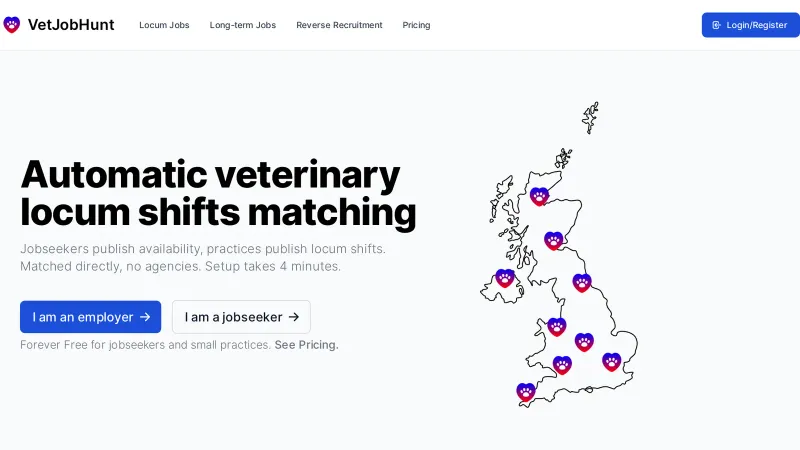Click the Login/Register button
Viewport: 800px width, 450px height.
tap(749, 25)
